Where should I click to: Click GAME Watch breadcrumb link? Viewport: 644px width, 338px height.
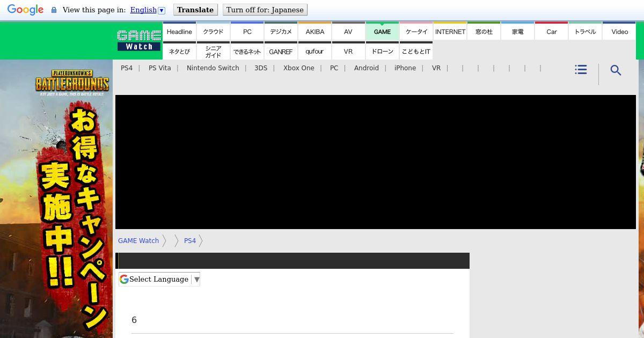(x=138, y=241)
